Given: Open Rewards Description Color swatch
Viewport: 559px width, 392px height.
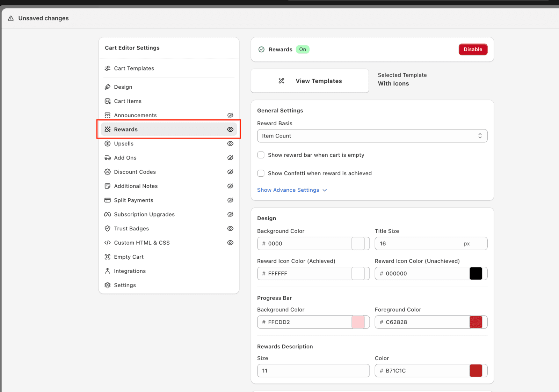Looking at the screenshot, I should (476, 371).
